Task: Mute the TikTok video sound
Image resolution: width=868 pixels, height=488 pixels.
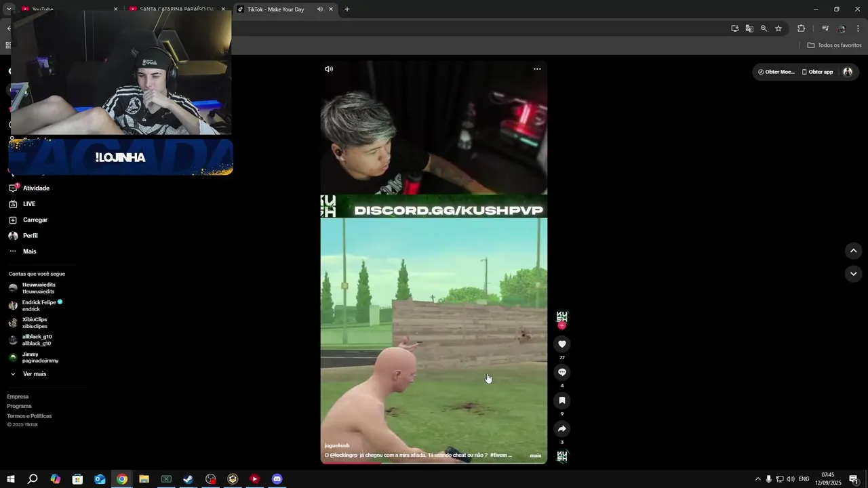Action: tap(329, 69)
